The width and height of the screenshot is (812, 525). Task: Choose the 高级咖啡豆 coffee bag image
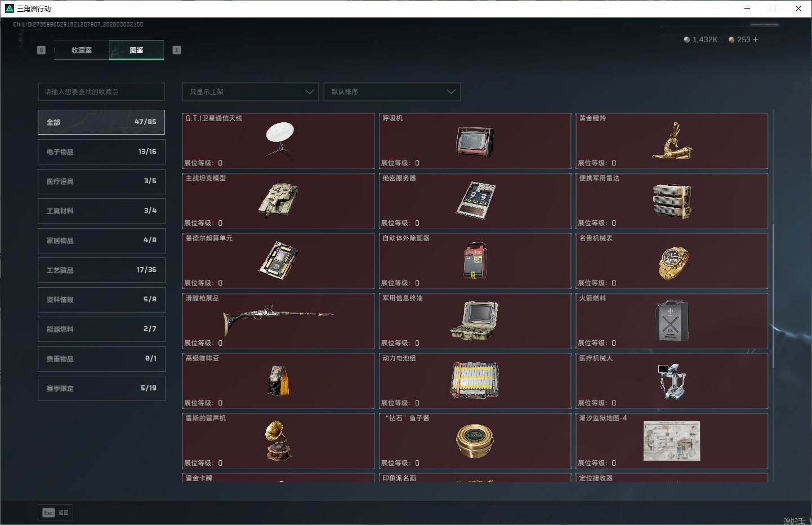tap(279, 381)
